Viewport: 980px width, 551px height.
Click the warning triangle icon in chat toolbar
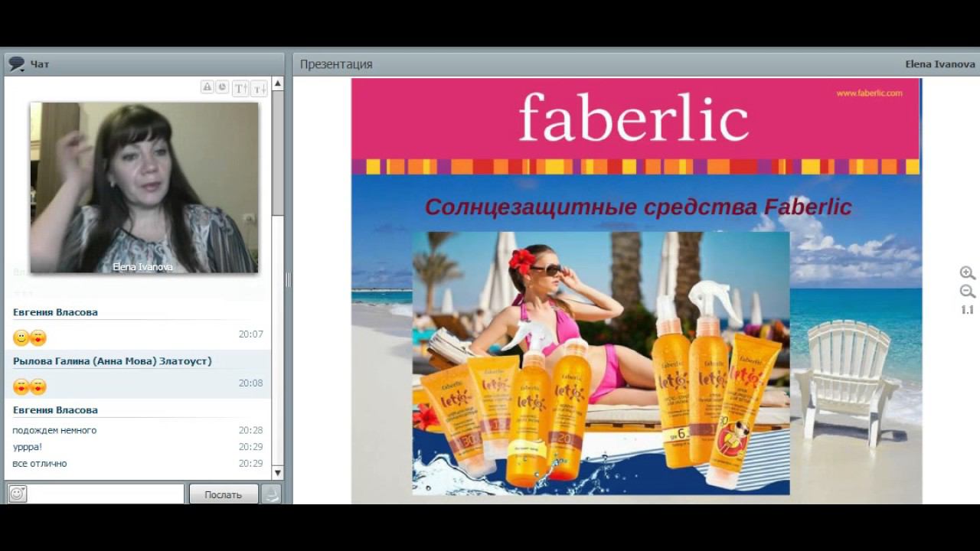pos(207,87)
